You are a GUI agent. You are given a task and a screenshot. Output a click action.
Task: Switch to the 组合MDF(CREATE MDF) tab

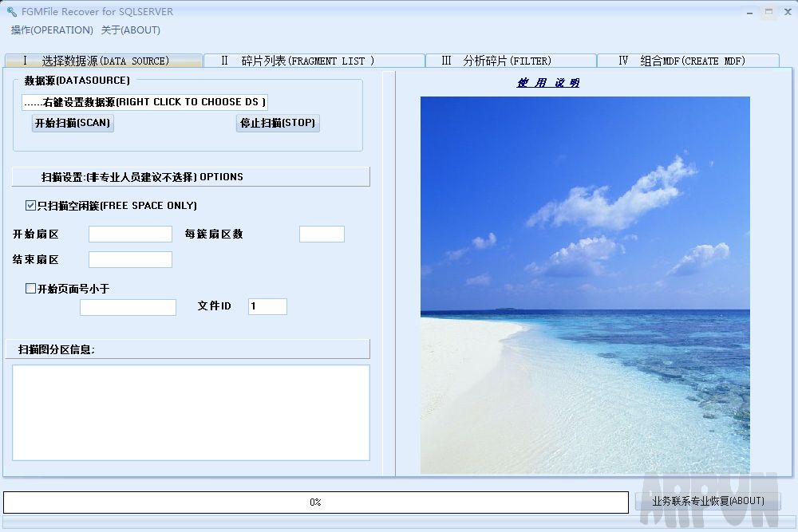coord(688,60)
